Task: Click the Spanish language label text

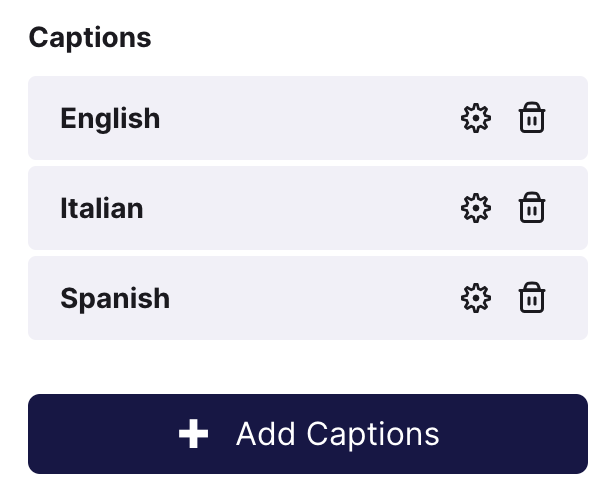Action: point(115,299)
